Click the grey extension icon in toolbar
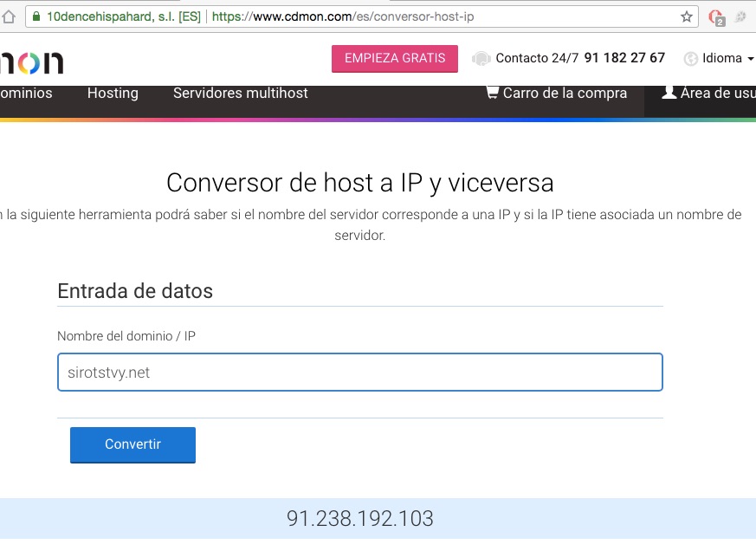 click(x=741, y=16)
